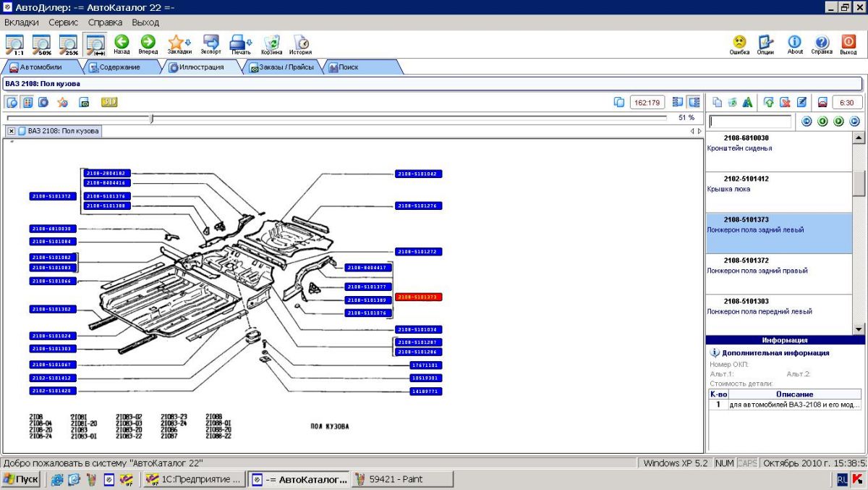Open Опции settings in the toolbar
The height and width of the screenshot is (490, 868).
pos(765,43)
